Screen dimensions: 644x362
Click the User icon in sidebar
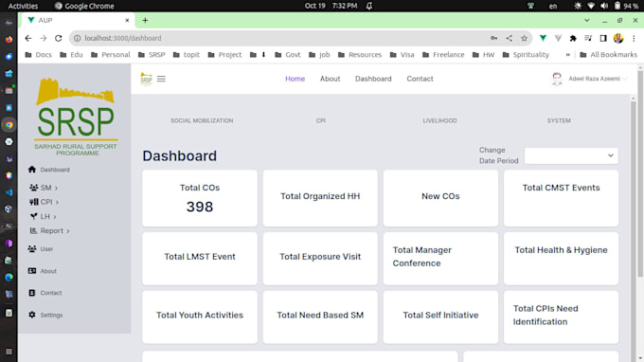click(32, 248)
